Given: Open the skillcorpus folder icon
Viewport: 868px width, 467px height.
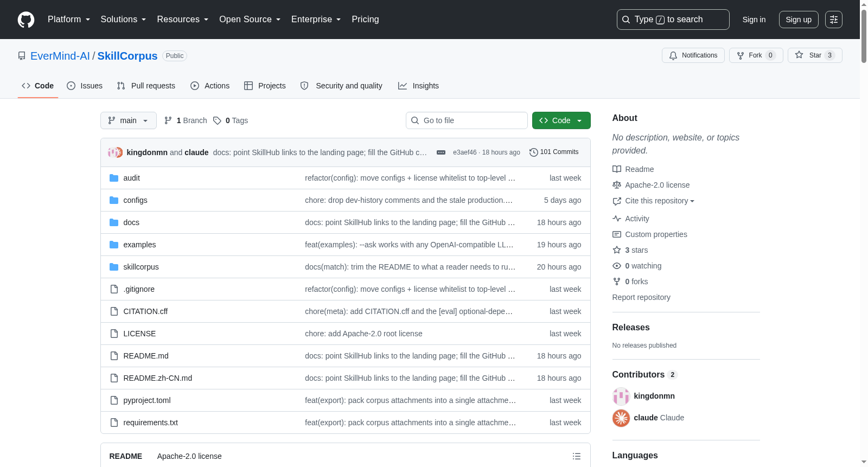Looking at the screenshot, I should (x=114, y=267).
